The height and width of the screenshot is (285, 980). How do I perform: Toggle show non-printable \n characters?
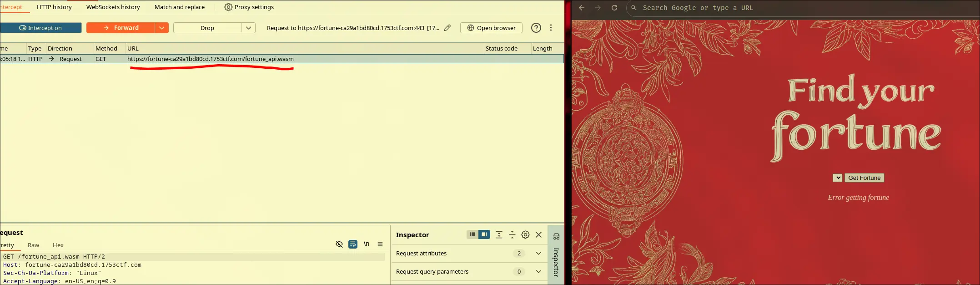coord(367,244)
